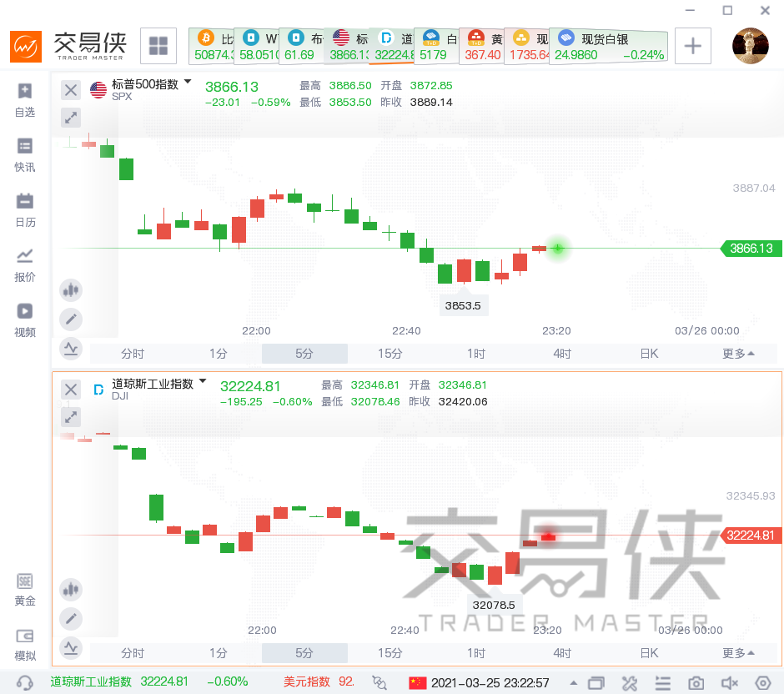The image size is (784, 694).
Task: Switch to gold T+D 367.40 tab
Action: click(482, 46)
